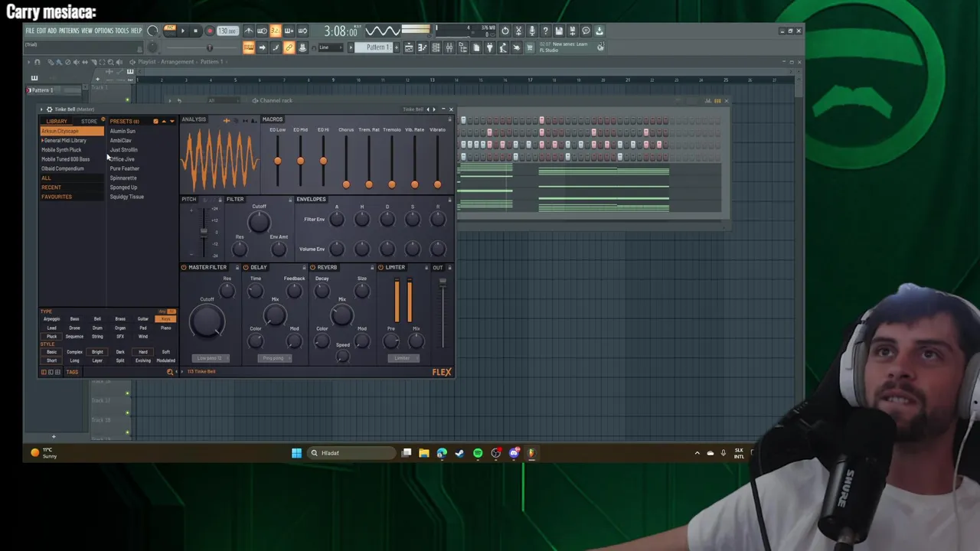Image resolution: width=980 pixels, height=551 pixels.
Task: Open the help question mark icon
Action: (545, 31)
